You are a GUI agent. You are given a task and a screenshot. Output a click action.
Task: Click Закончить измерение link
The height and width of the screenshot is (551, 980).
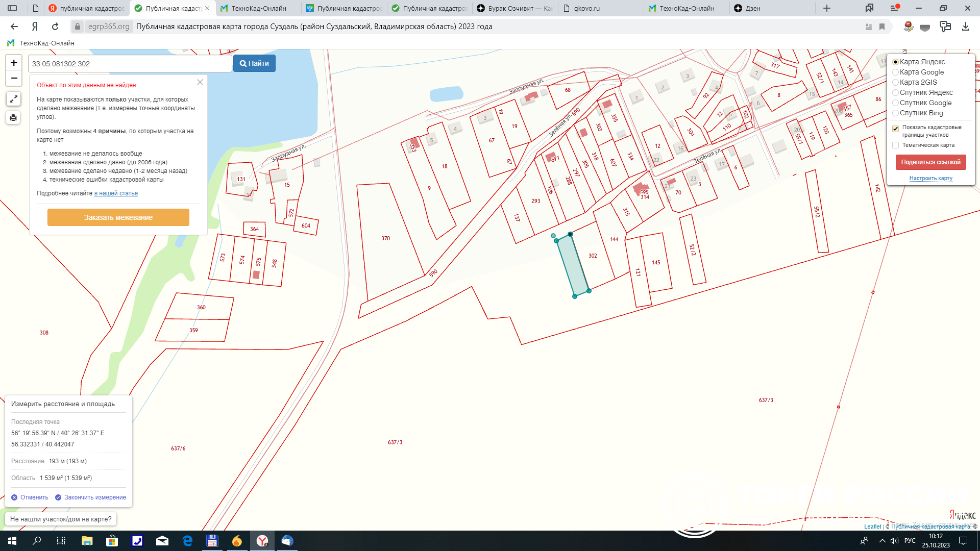pyautogui.click(x=90, y=497)
